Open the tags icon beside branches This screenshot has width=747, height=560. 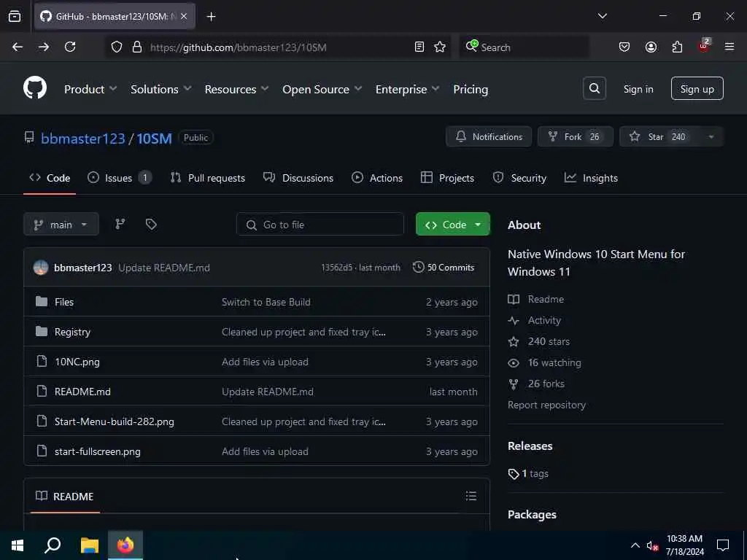coord(151,225)
